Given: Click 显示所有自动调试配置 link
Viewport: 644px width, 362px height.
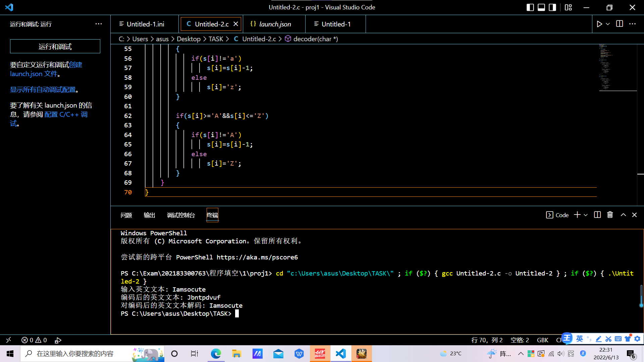Looking at the screenshot, I should 43,89.
